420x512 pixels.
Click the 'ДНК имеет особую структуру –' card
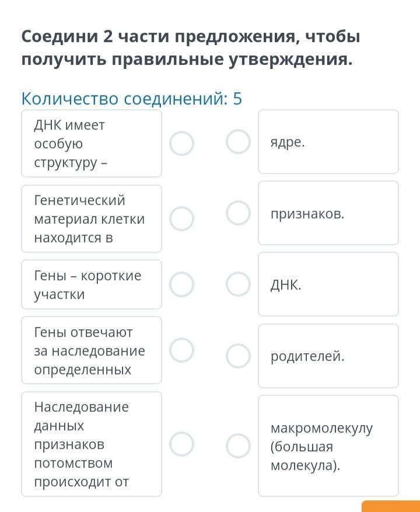click(x=91, y=143)
